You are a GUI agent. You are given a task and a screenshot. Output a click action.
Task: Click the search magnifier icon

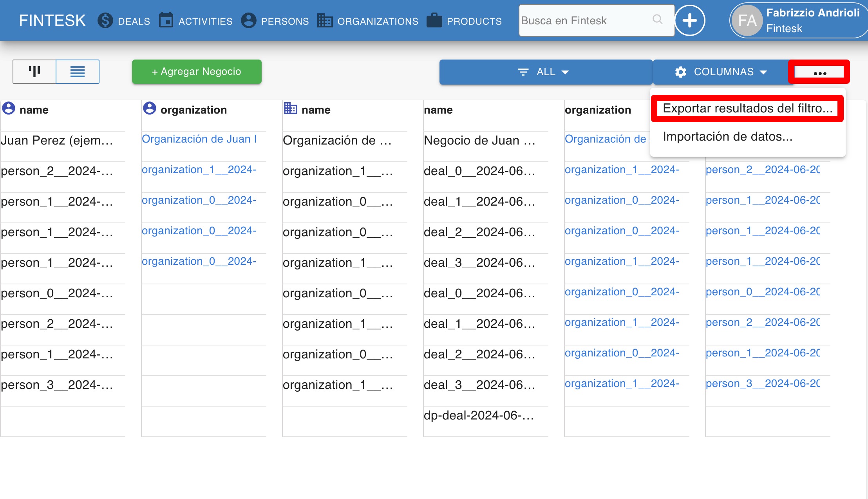point(657,19)
